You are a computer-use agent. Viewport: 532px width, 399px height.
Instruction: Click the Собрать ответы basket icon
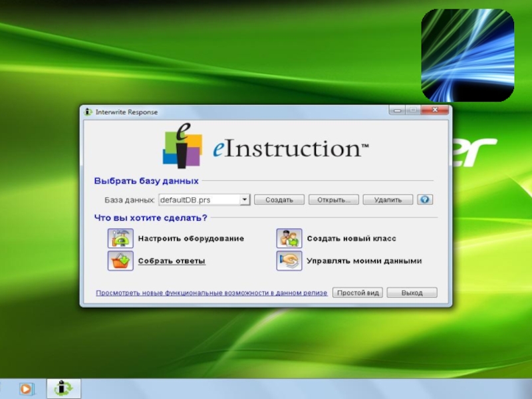coord(120,261)
